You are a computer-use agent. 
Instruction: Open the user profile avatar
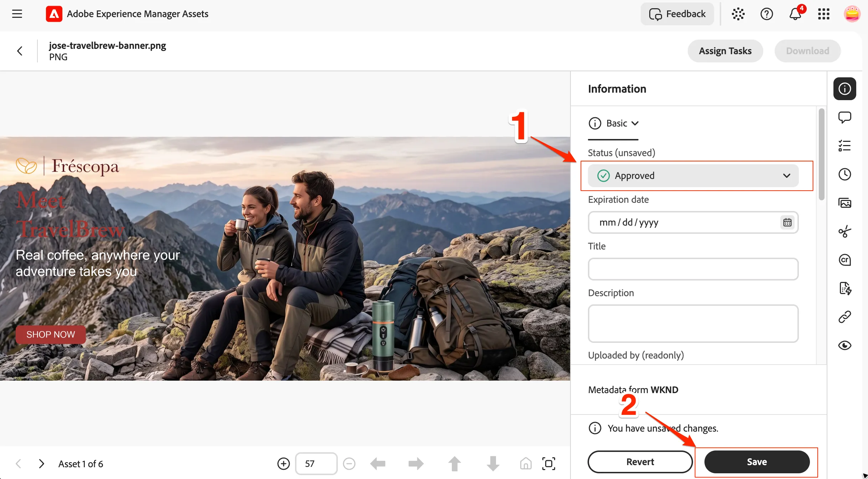coord(852,14)
